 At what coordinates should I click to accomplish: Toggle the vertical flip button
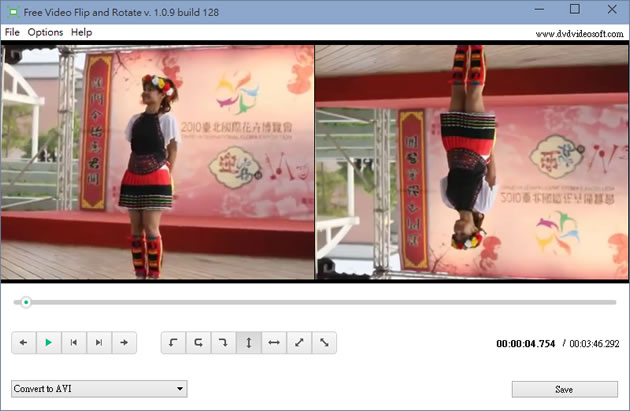pos(248,343)
